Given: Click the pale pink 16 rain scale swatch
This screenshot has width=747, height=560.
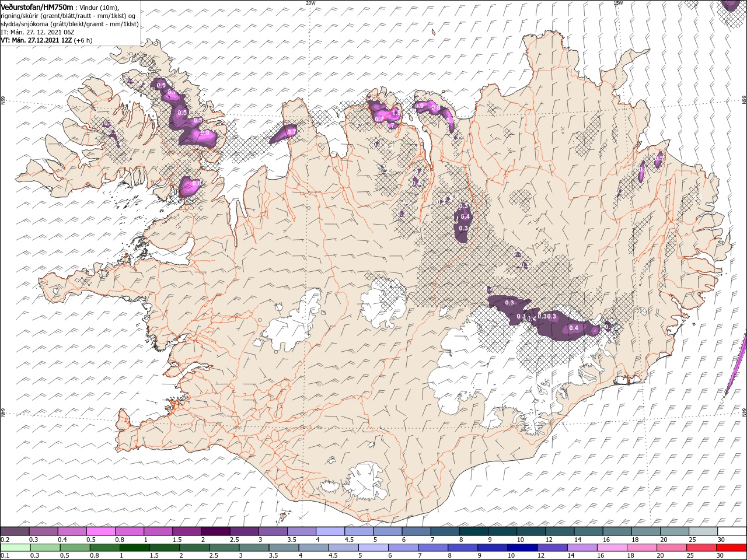Looking at the screenshot, I should point(612,548).
